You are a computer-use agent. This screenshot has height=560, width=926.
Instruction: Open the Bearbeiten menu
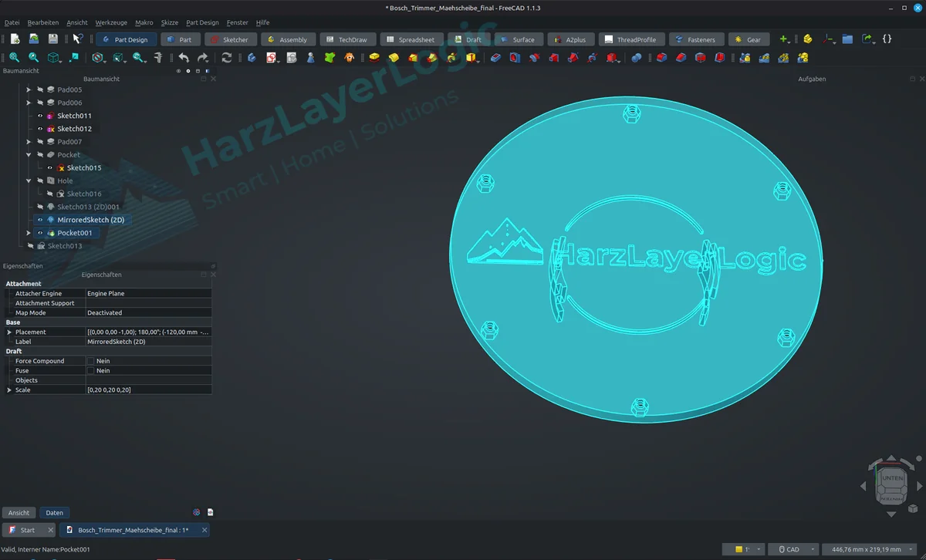[43, 22]
